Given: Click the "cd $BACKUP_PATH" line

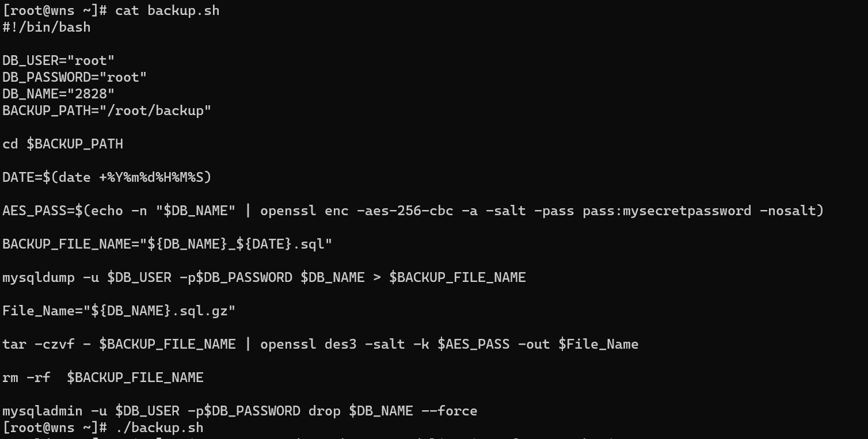Looking at the screenshot, I should 63,144.
